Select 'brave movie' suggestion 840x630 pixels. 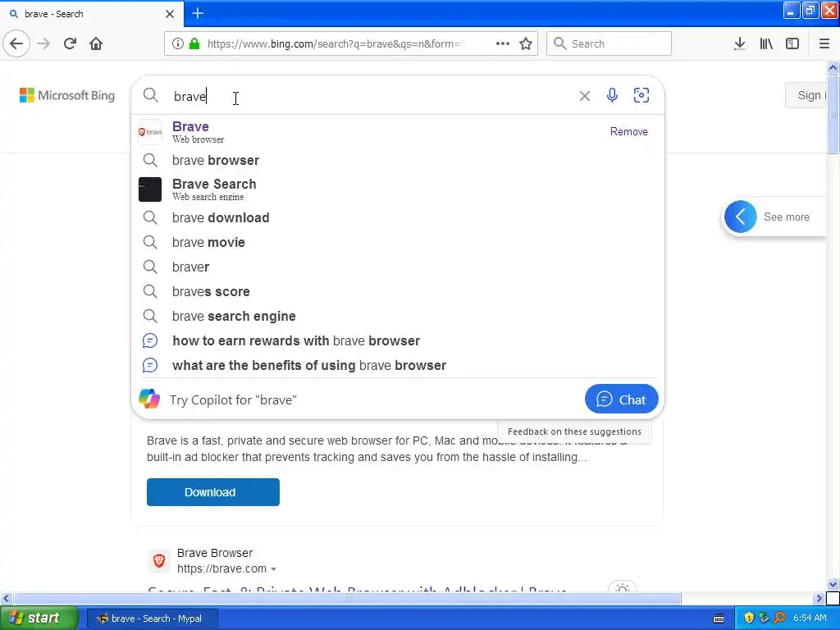[397, 242]
